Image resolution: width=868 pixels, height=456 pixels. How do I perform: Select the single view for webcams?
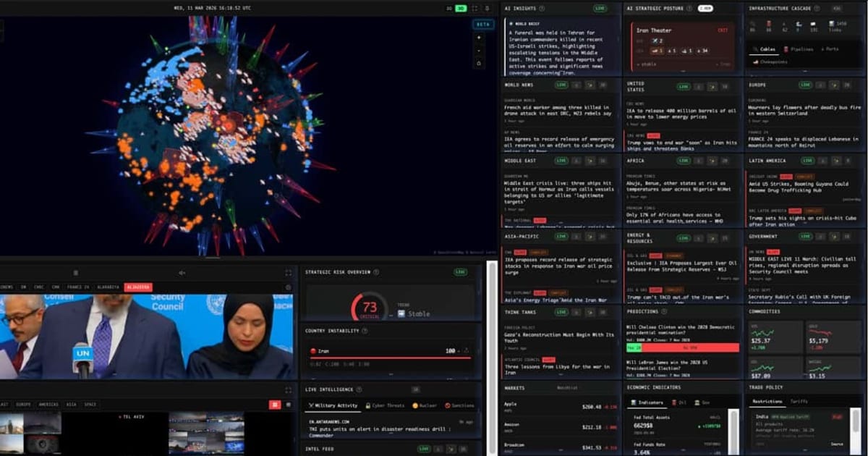(287, 404)
